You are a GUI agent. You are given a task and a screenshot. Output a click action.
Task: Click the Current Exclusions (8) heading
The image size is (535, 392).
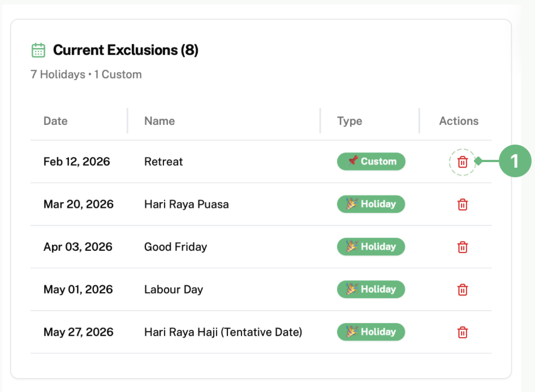click(126, 50)
